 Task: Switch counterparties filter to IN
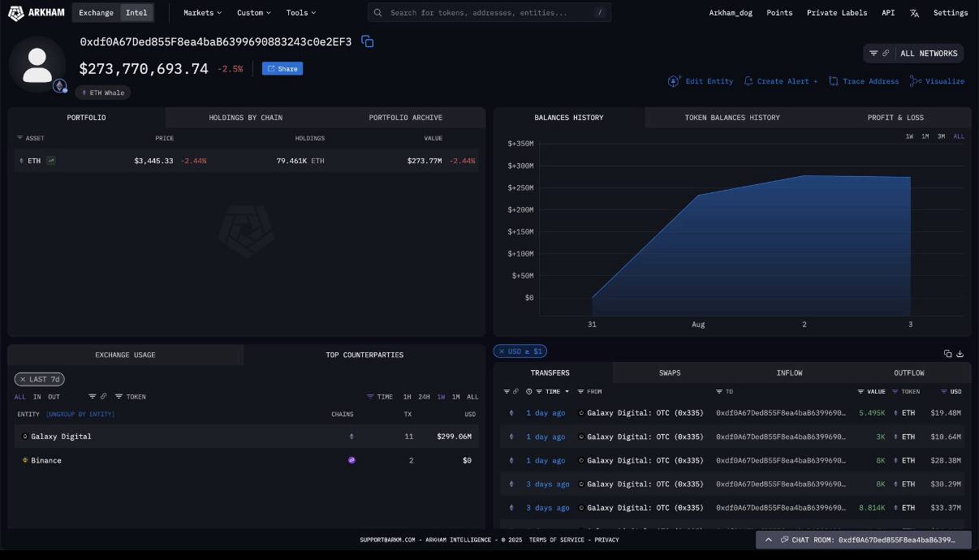(37, 397)
